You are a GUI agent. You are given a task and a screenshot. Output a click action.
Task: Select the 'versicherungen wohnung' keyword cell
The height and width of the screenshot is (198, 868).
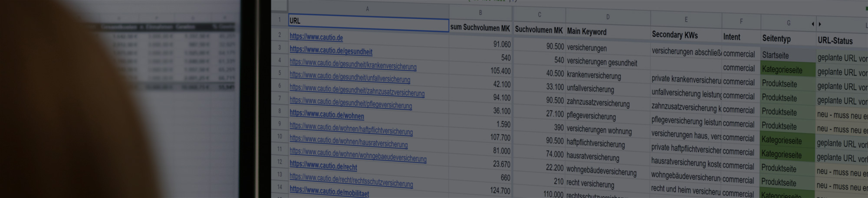(x=608, y=130)
